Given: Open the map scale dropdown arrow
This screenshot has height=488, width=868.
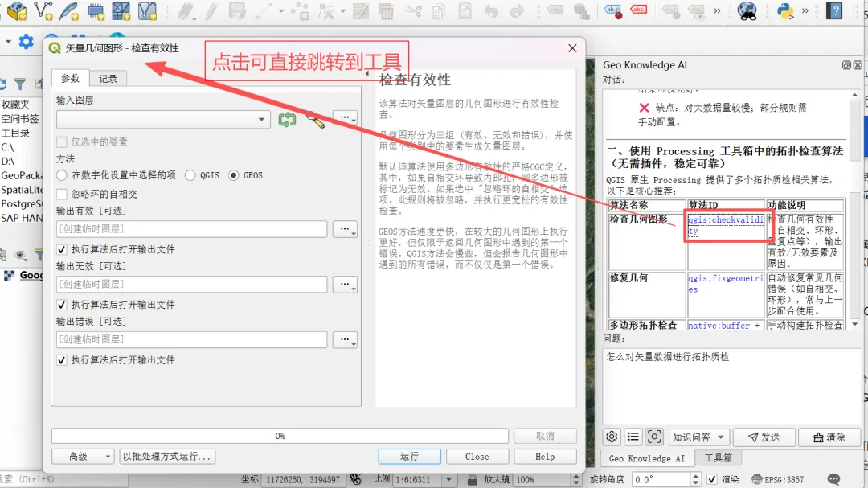Looking at the screenshot, I should (x=449, y=479).
